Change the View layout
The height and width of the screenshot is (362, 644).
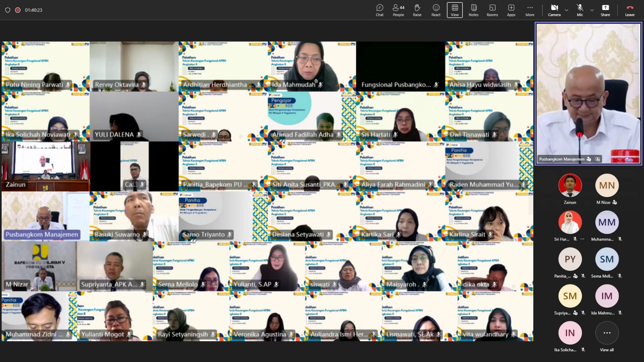[x=455, y=10]
